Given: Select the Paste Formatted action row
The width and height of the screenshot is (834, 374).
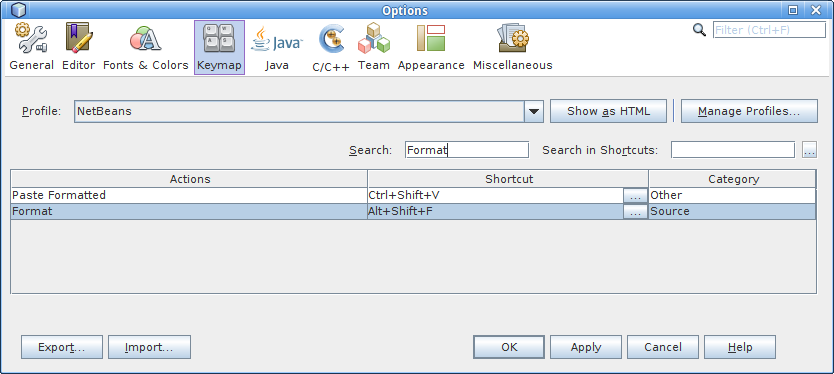Looking at the screenshot, I should coord(189,195).
